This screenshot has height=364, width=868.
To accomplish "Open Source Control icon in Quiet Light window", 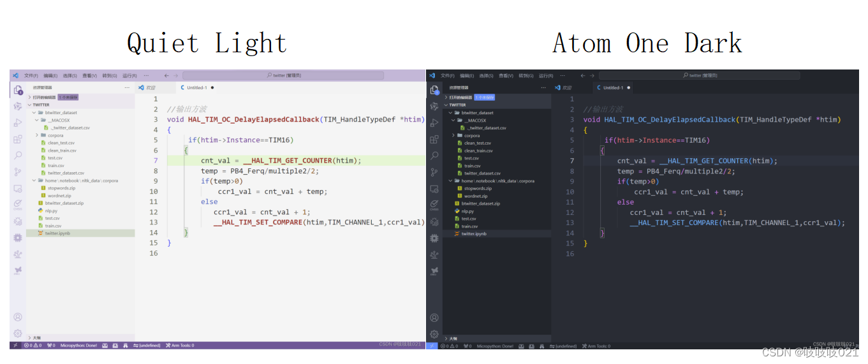I will click(18, 172).
